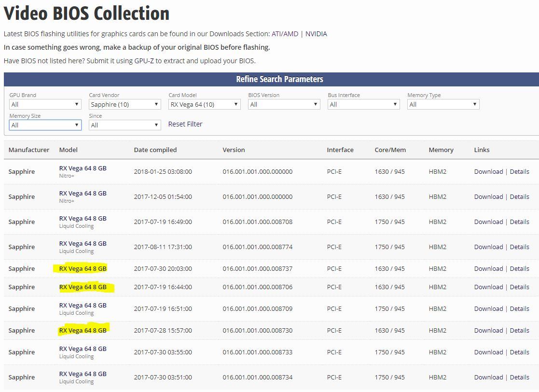Image resolution: width=539 pixels, height=392 pixels.
Task: Open RX Vega 64 model in 2017-12-05 row
Action: point(83,193)
